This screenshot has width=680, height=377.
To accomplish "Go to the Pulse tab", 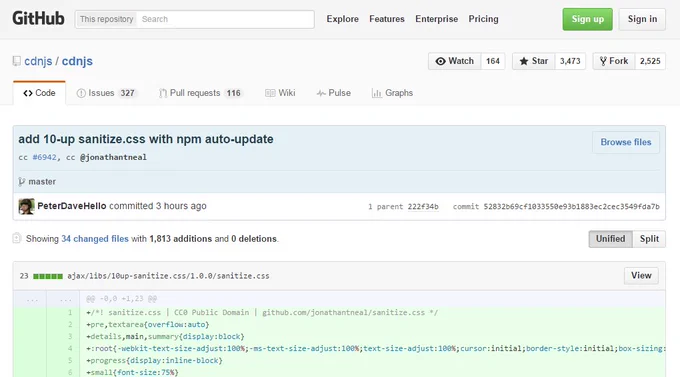I will [x=333, y=93].
